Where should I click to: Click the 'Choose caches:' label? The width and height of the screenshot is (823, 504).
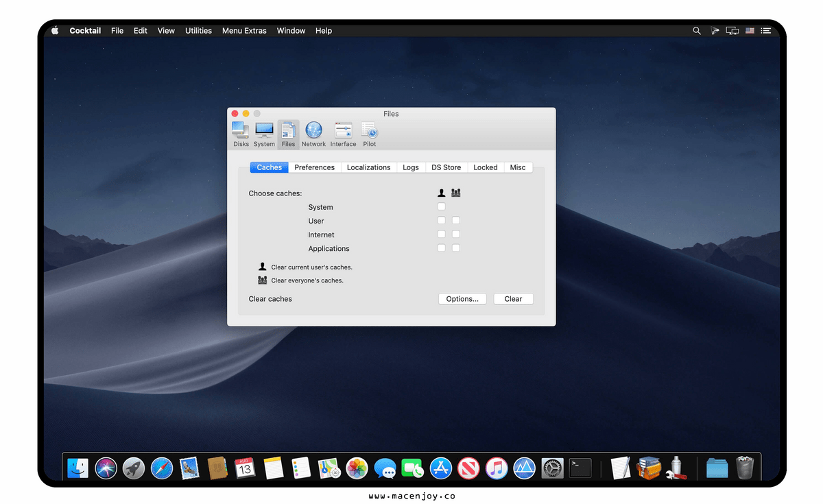pos(275,193)
